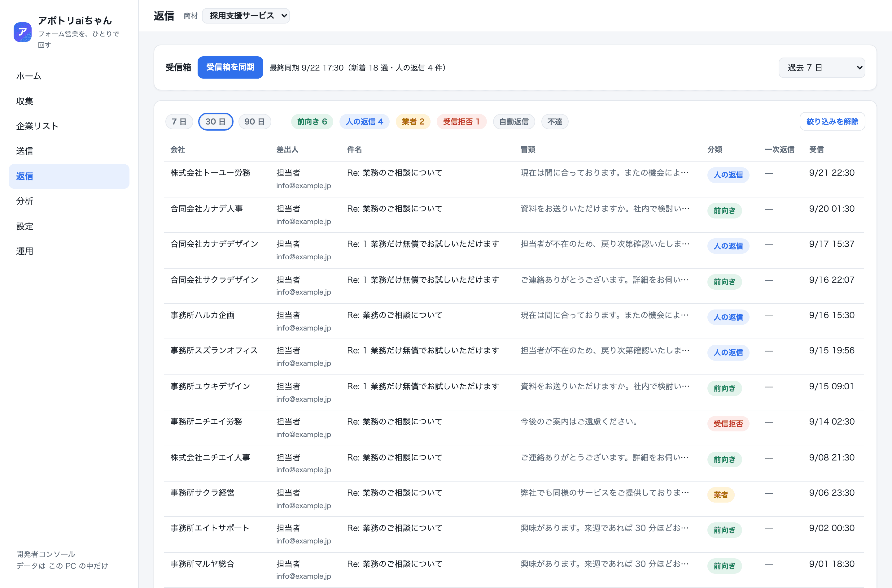The width and height of the screenshot is (892, 588).
Task: Open 収集 in the sidebar
Action: (69, 101)
